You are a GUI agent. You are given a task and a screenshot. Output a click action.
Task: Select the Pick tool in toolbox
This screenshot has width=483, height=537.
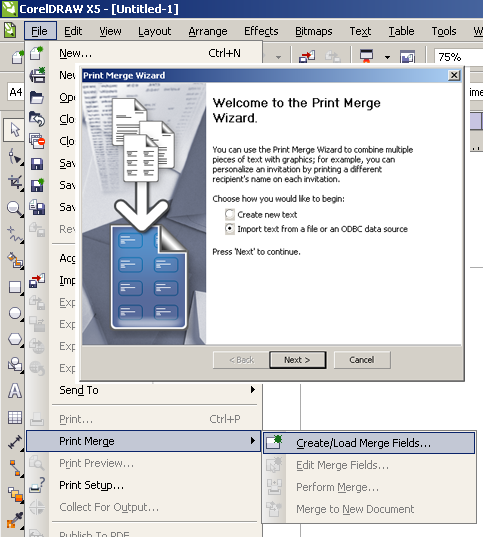[x=14, y=130]
